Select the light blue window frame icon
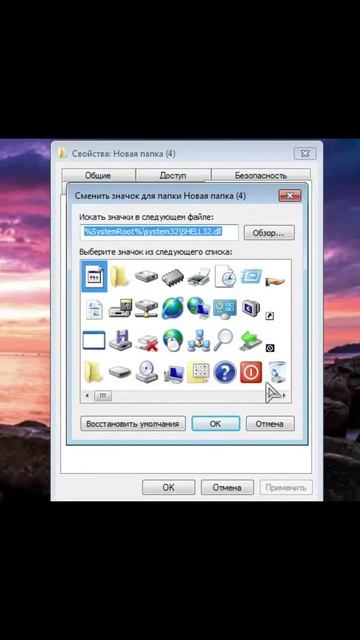The width and height of the screenshot is (360, 640). 251,276
